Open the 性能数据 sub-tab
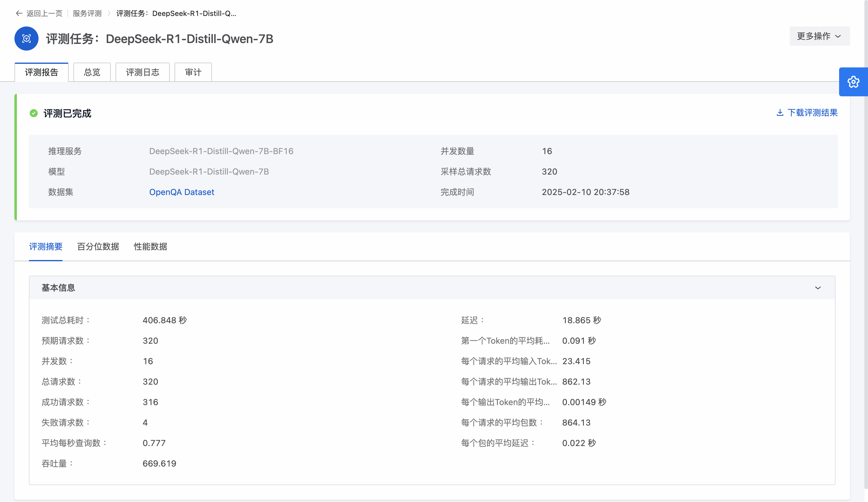The image size is (868, 502). [150, 247]
